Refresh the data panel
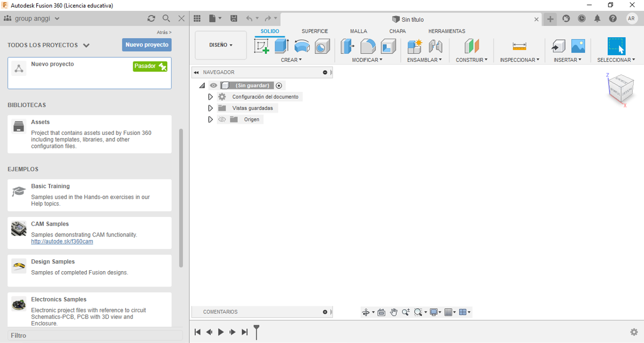Image resolution: width=644 pixels, height=343 pixels. tap(151, 18)
